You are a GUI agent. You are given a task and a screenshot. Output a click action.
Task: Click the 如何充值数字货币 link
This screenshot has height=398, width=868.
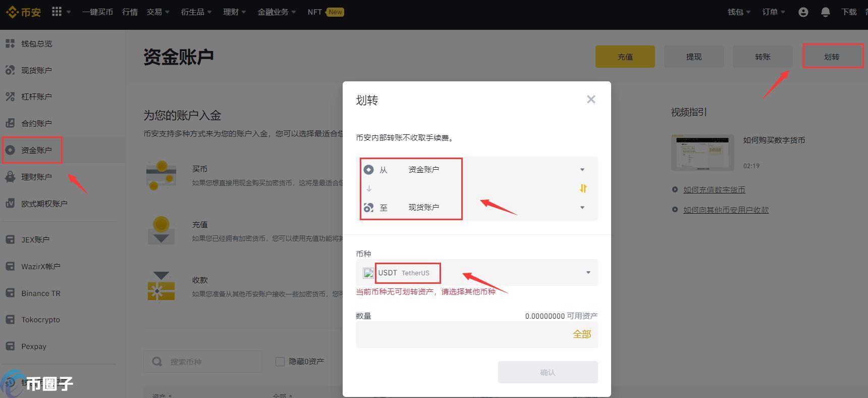714,190
